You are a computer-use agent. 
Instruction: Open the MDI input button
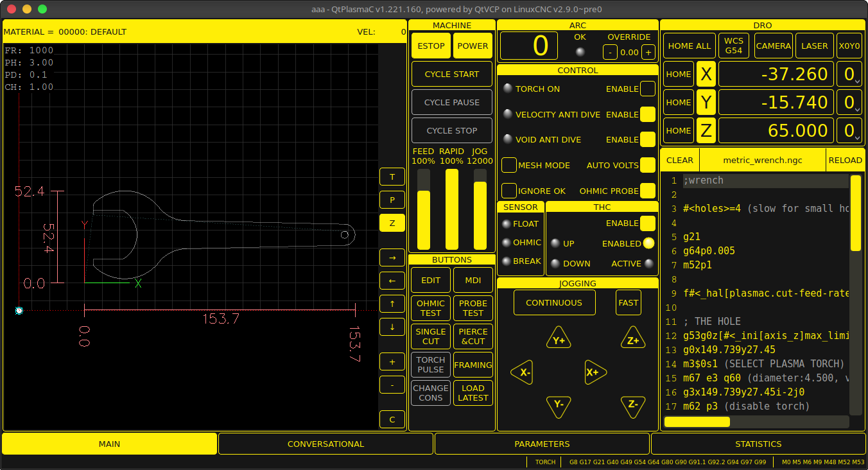[473, 281]
